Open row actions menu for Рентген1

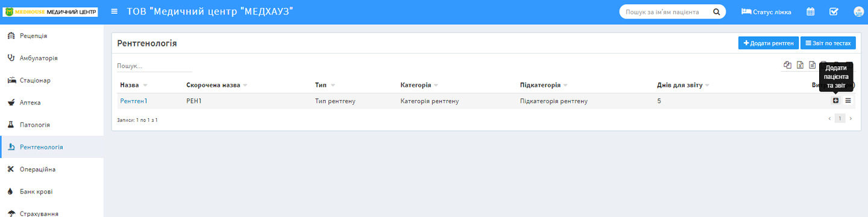click(x=848, y=101)
